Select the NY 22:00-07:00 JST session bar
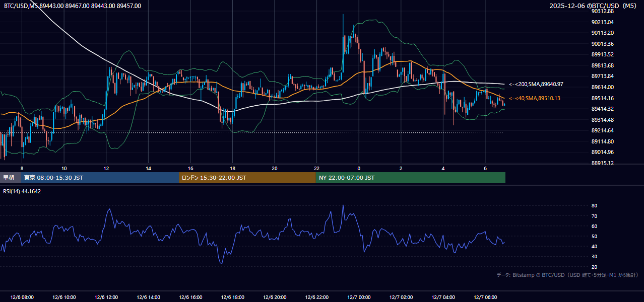This screenshot has width=644, height=302. tap(411, 178)
